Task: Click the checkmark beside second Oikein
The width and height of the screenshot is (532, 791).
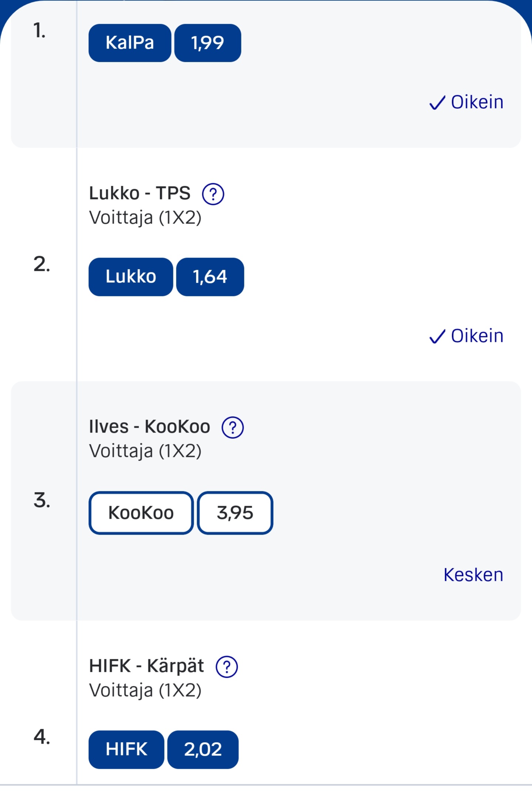Action: click(x=437, y=337)
